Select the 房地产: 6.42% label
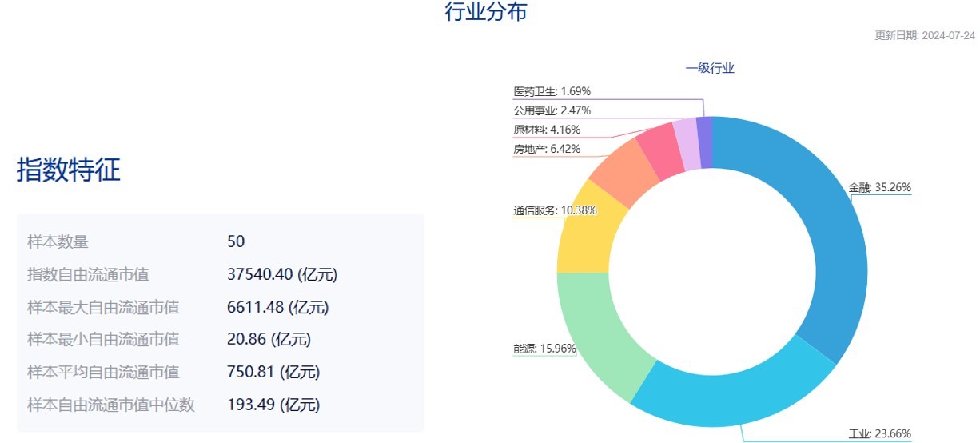This screenshot has height=443, width=980. click(547, 149)
